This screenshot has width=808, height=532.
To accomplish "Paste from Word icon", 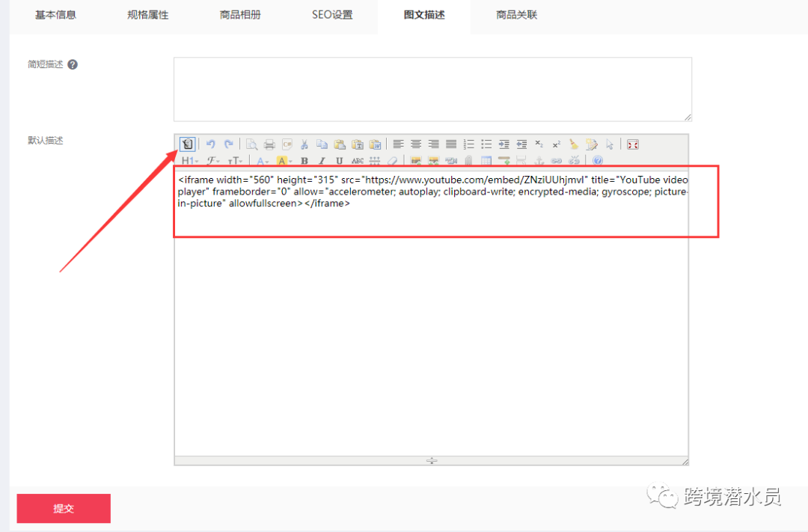I will 375,144.
